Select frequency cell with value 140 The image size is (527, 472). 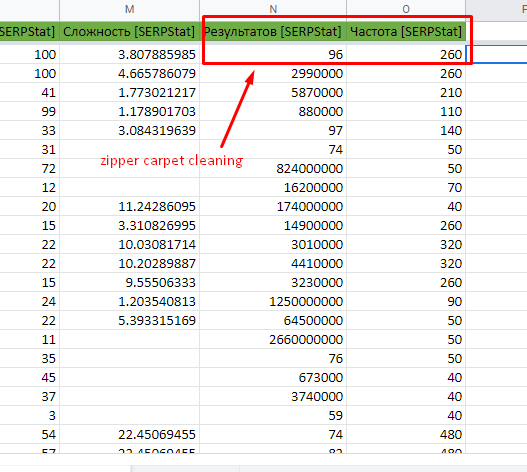pyautogui.click(x=406, y=130)
